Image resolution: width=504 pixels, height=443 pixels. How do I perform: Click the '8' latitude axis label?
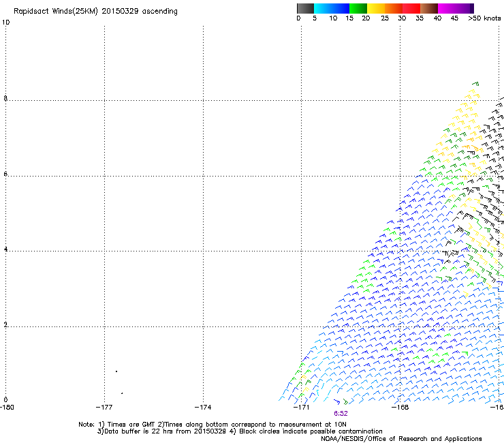point(5,98)
